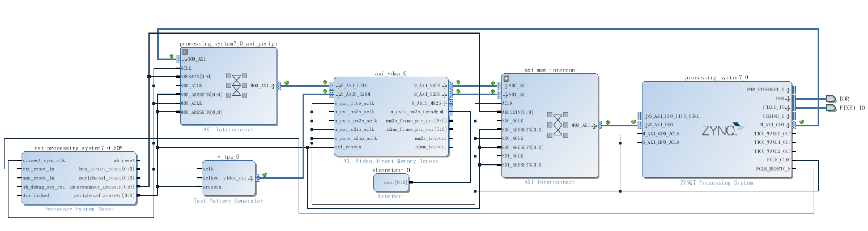Expand the processing_system7_0_axi_periph block hierarchy
Image resolution: width=868 pixels, height=231 pixels.
185,52
